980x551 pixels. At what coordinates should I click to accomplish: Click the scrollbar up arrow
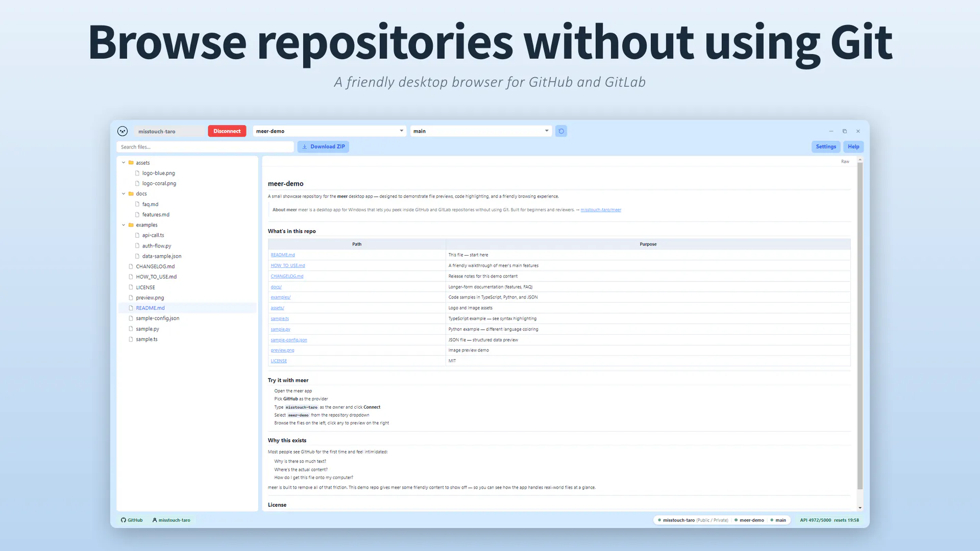point(860,160)
